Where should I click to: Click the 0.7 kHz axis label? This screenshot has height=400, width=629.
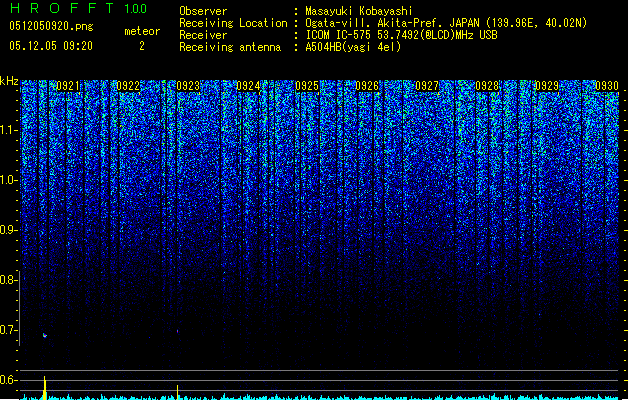coord(7,330)
